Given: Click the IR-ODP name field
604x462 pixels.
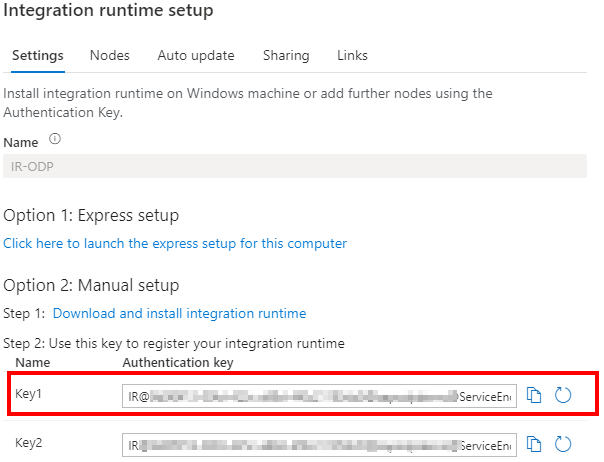Looking at the screenshot, I should click(295, 166).
